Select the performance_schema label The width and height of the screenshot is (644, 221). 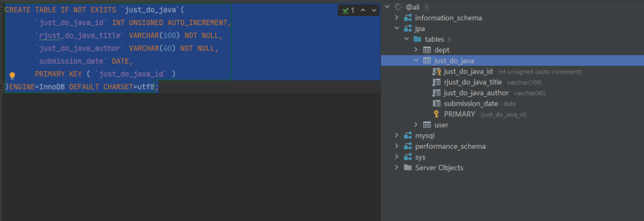[451, 146]
